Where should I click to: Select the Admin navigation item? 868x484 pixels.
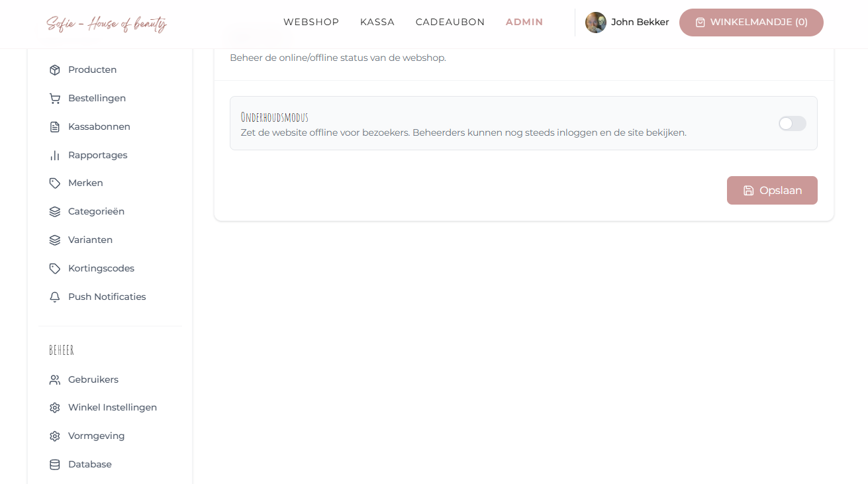pyautogui.click(x=524, y=22)
